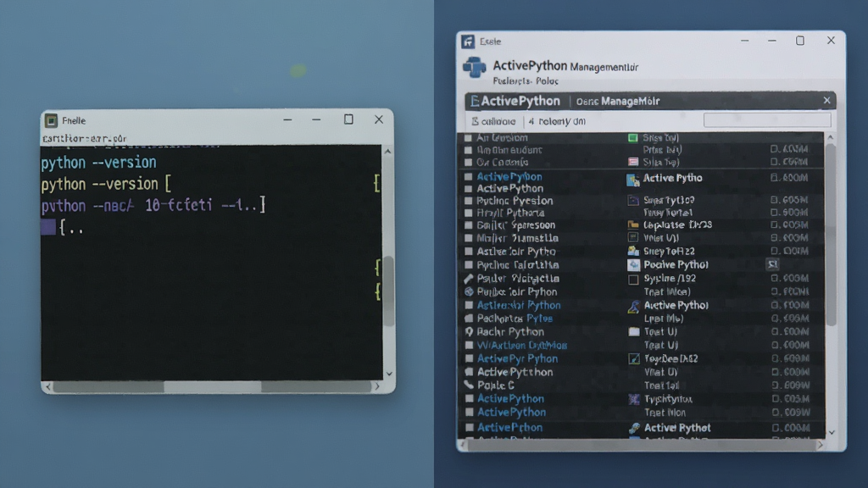Select the 'Rachr Python' package name
Viewport: 868px width, 488px height.
pos(510,332)
